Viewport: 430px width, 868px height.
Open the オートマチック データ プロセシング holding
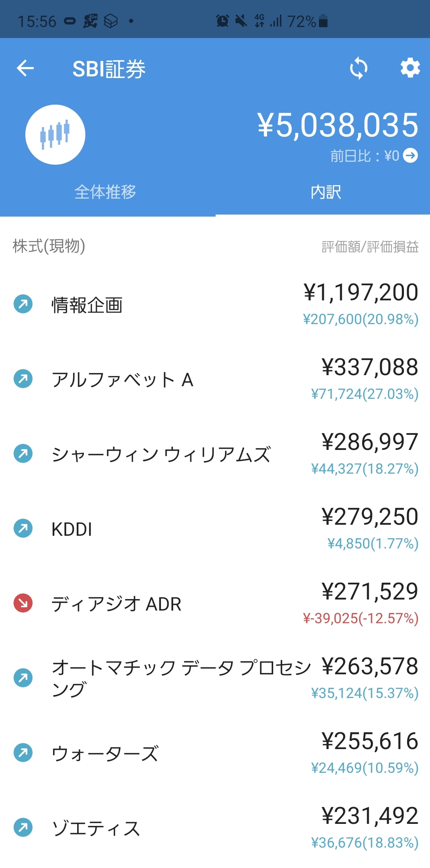pos(180,678)
